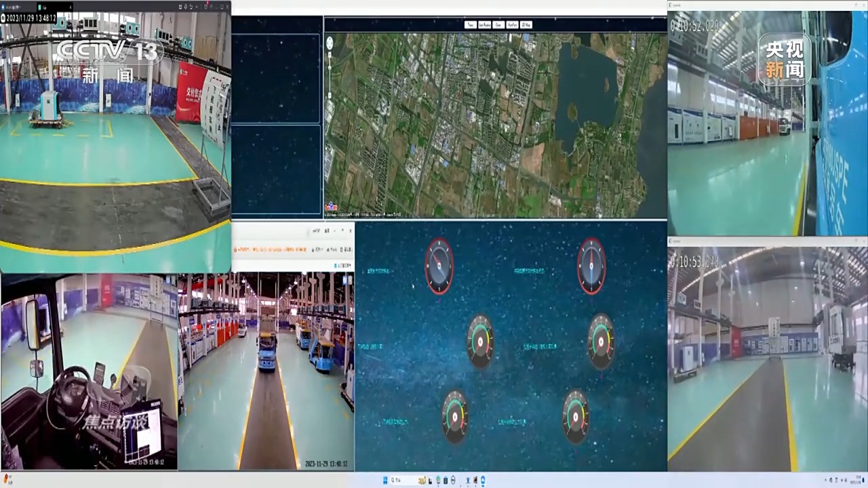The height and width of the screenshot is (488, 868).
Task: Click the top-right red-ringed gauge
Action: (591, 266)
